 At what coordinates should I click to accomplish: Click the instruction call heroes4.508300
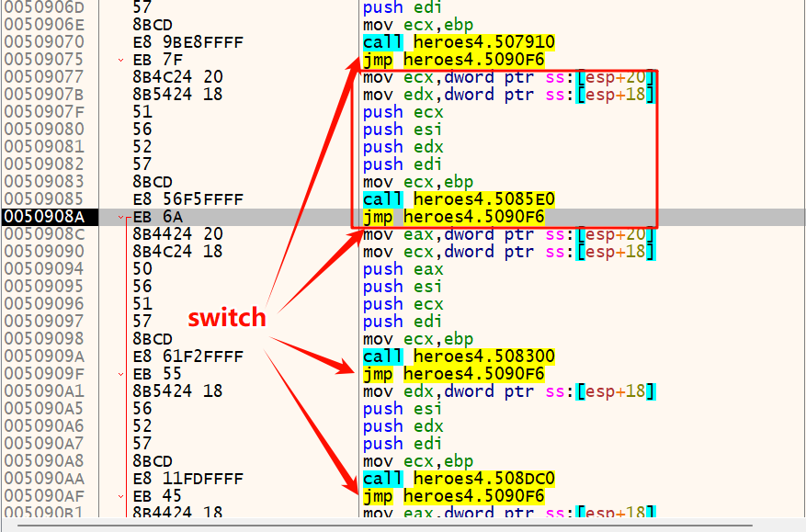point(459,357)
